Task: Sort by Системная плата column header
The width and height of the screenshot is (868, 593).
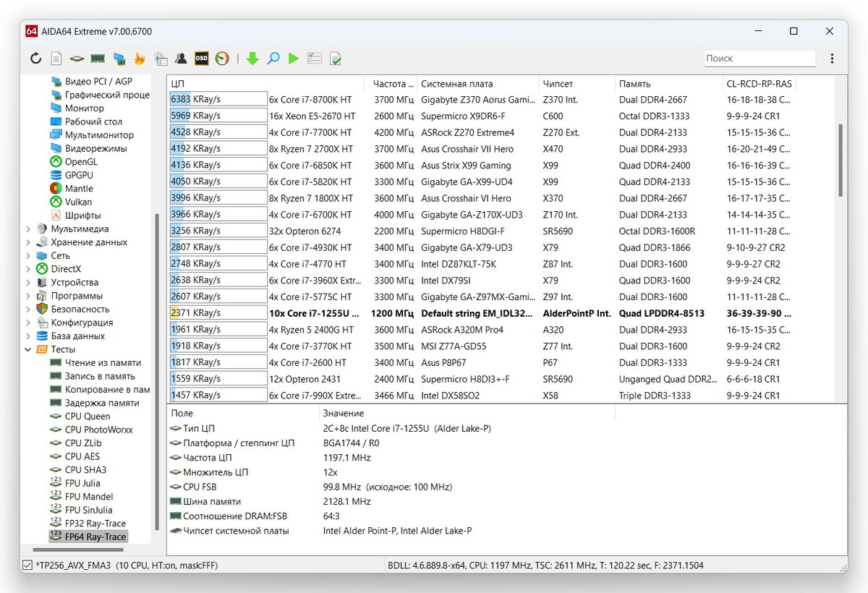Action: click(x=478, y=84)
